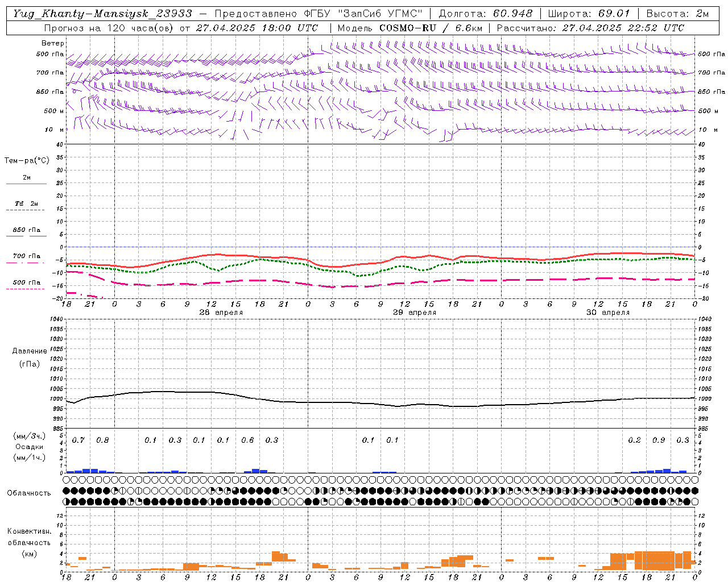Select the (мм/3ч.) precipitation unit label

(x=30, y=436)
